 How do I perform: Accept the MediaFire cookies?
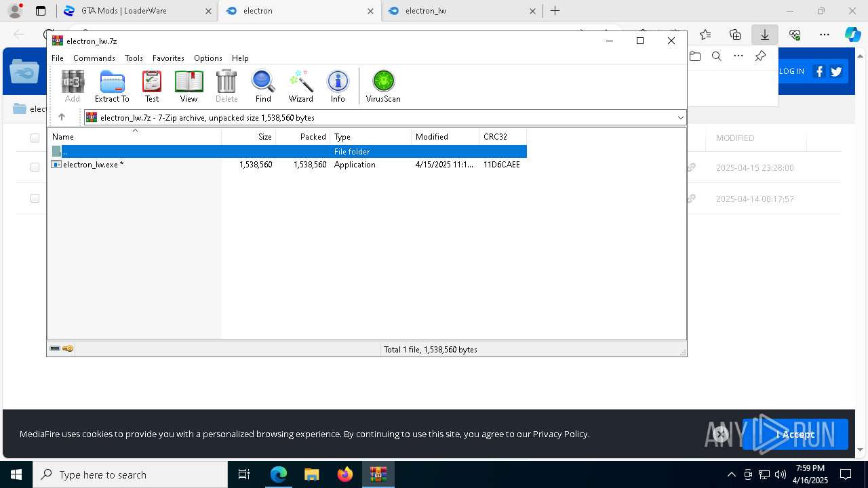coord(795,434)
